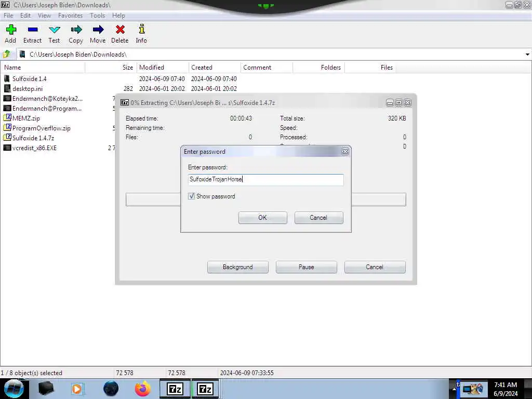The width and height of the screenshot is (532, 399).
Task: Click the taskbar clock showing 7:41 AM
Action: click(x=506, y=385)
